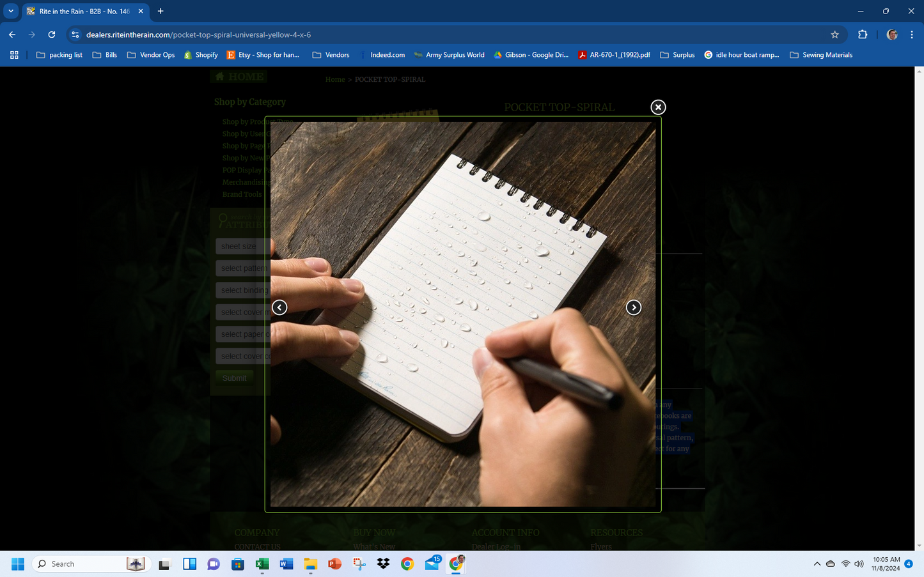924x577 pixels.
Task: Open the Army Surplus World bookmark
Action: (449, 55)
